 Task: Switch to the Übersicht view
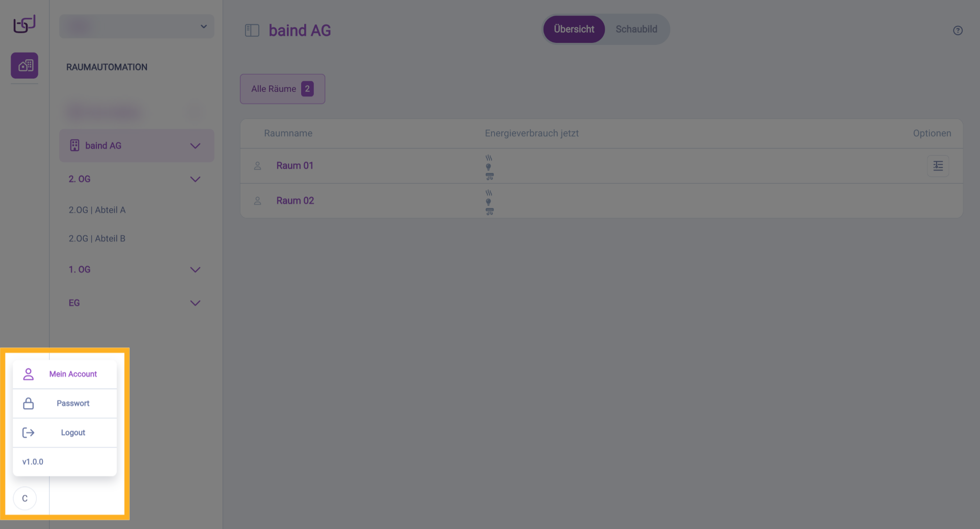click(574, 30)
